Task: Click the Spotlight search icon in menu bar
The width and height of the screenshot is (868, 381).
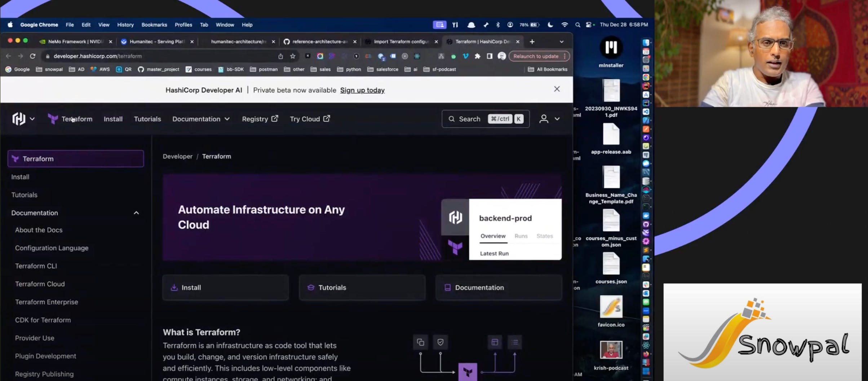Action: tap(577, 25)
